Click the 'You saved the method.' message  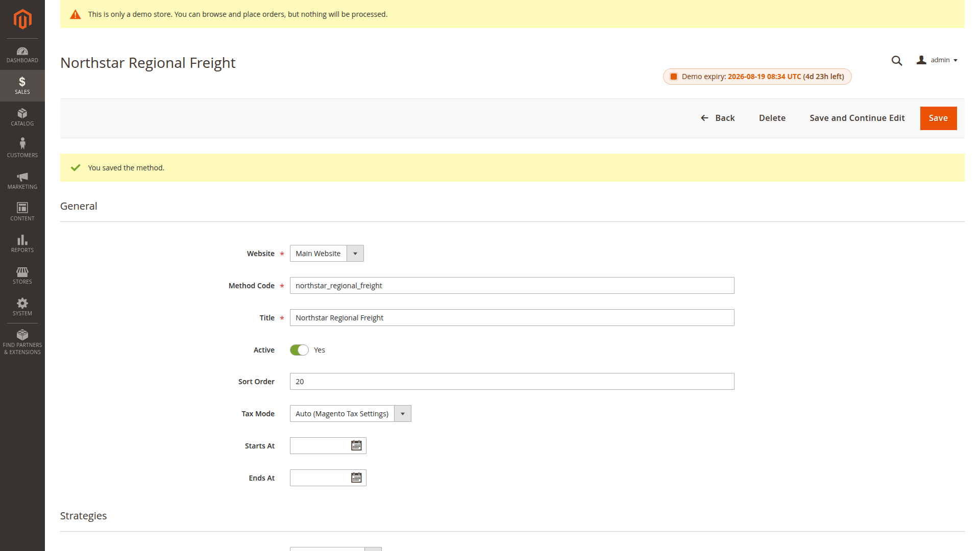pyautogui.click(x=126, y=168)
